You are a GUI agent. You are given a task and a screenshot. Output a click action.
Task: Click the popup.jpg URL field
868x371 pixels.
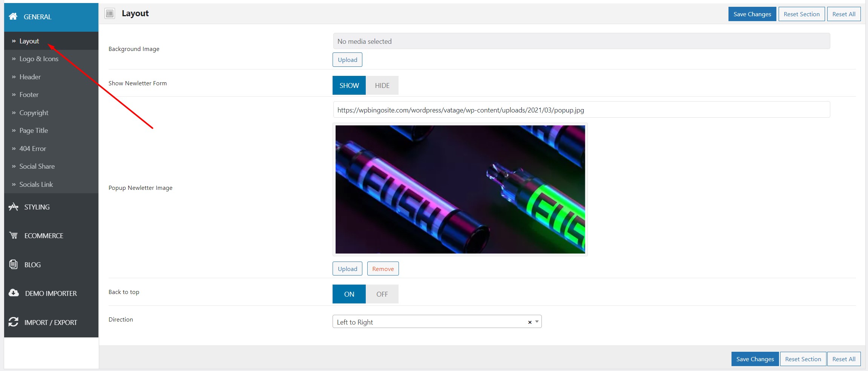click(x=581, y=110)
